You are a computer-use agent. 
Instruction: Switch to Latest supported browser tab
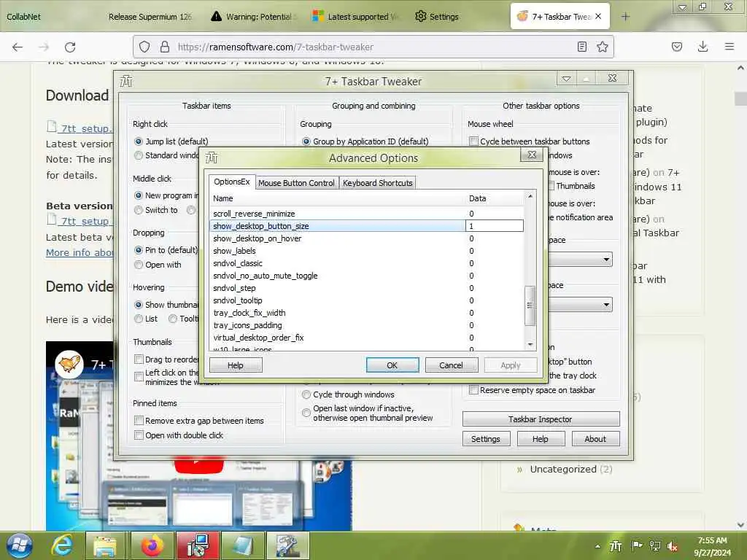click(x=356, y=17)
